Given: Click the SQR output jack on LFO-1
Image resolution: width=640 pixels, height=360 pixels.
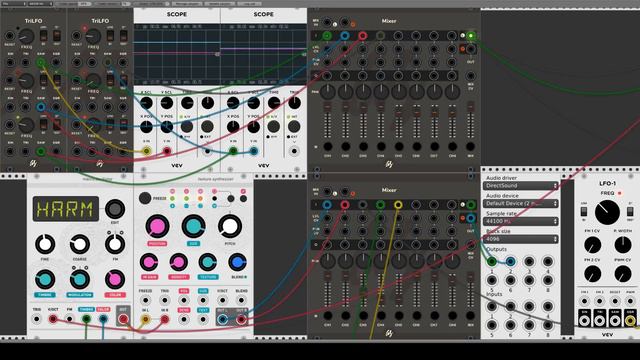Looking at the screenshot, I should point(630,321).
